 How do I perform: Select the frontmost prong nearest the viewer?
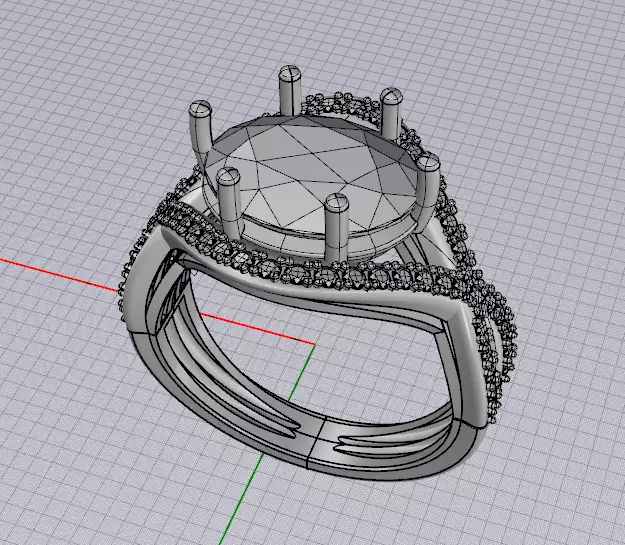337,229
